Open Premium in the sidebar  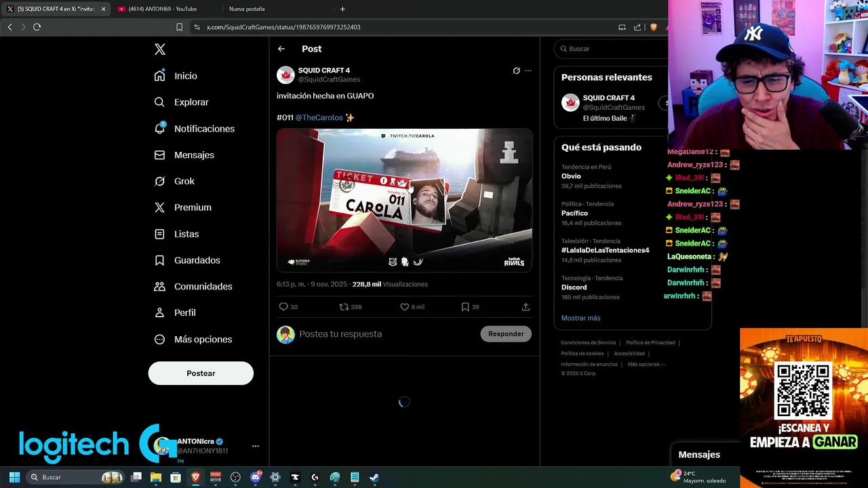coord(182,207)
